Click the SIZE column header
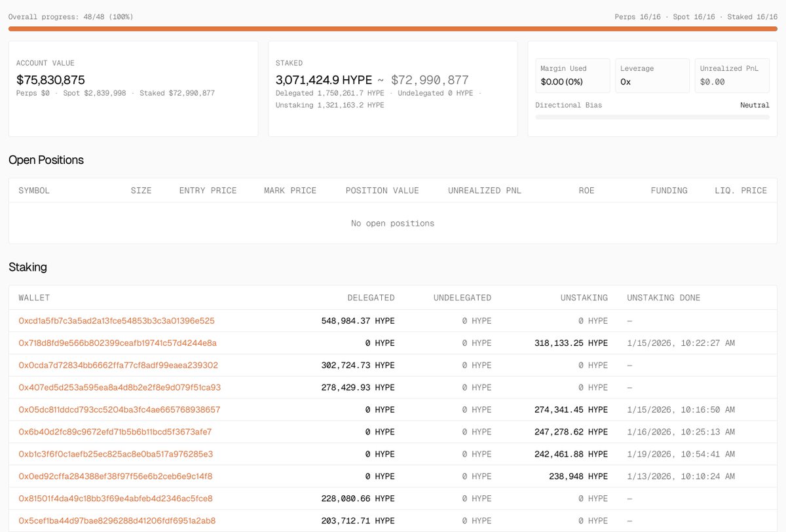The height and width of the screenshot is (532, 786). point(141,191)
